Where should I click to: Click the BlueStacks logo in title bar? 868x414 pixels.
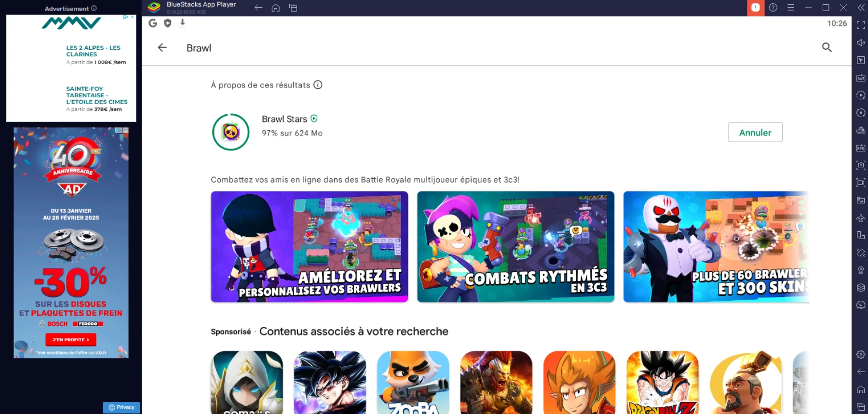tap(154, 7)
